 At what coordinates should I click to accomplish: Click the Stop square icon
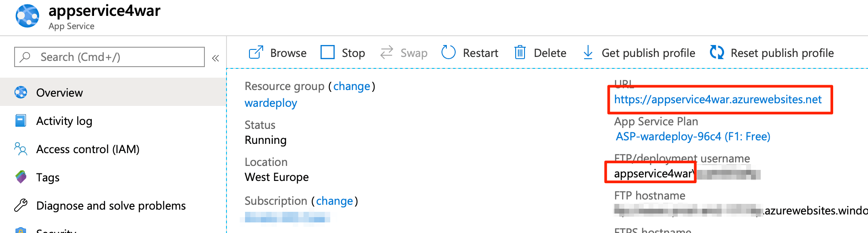coord(328,52)
